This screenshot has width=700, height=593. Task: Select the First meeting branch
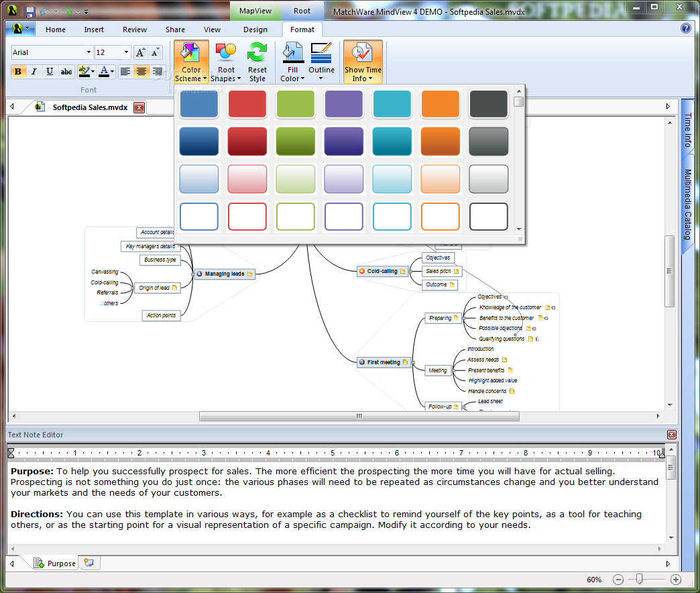[384, 362]
